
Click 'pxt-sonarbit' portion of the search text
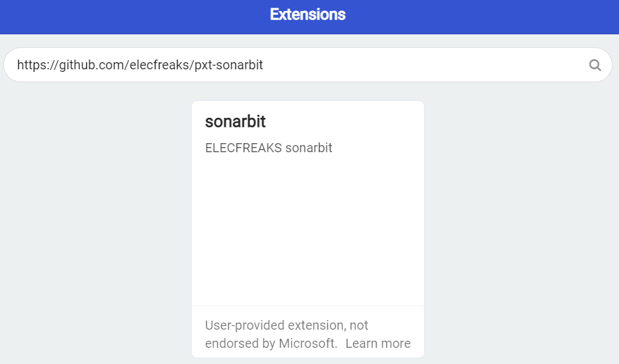(x=229, y=65)
